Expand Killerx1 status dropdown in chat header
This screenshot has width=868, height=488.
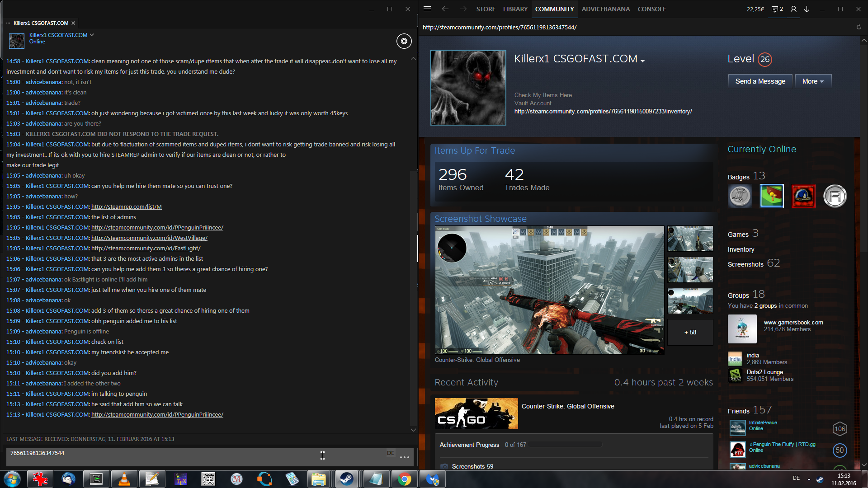point(92,35)
